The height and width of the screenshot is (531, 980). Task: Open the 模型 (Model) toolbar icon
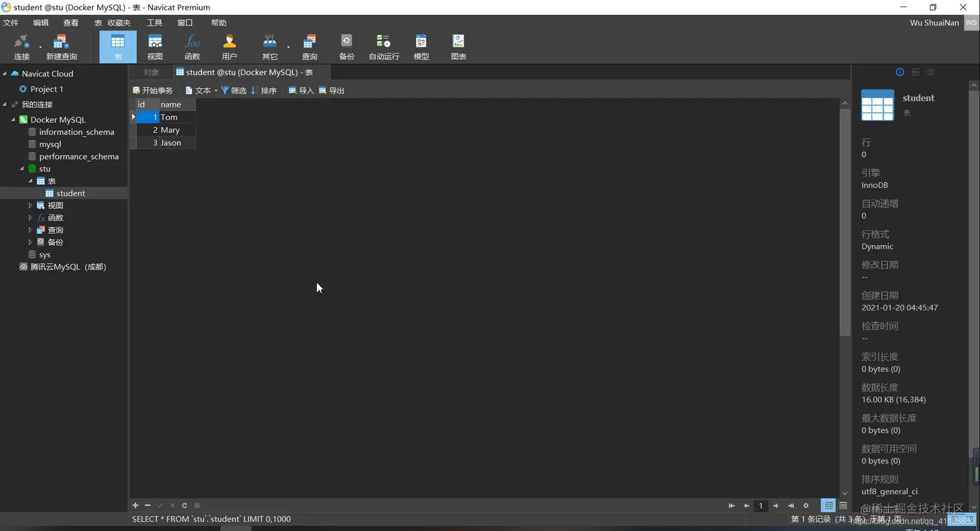(x=421, y=47)
